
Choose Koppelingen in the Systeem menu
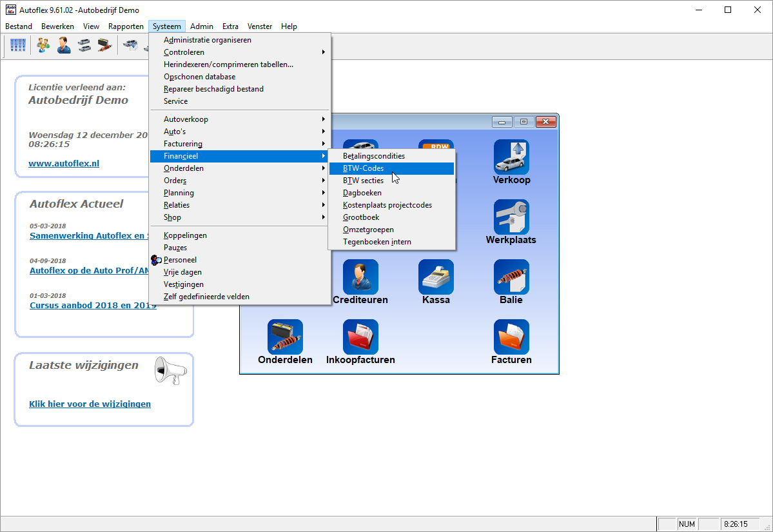[240, 235]
